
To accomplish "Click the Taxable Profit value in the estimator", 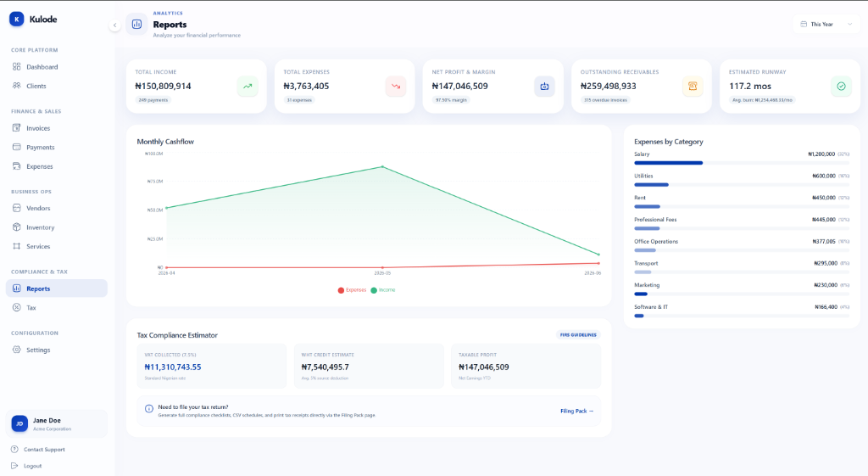I will (x=484, y=367).
